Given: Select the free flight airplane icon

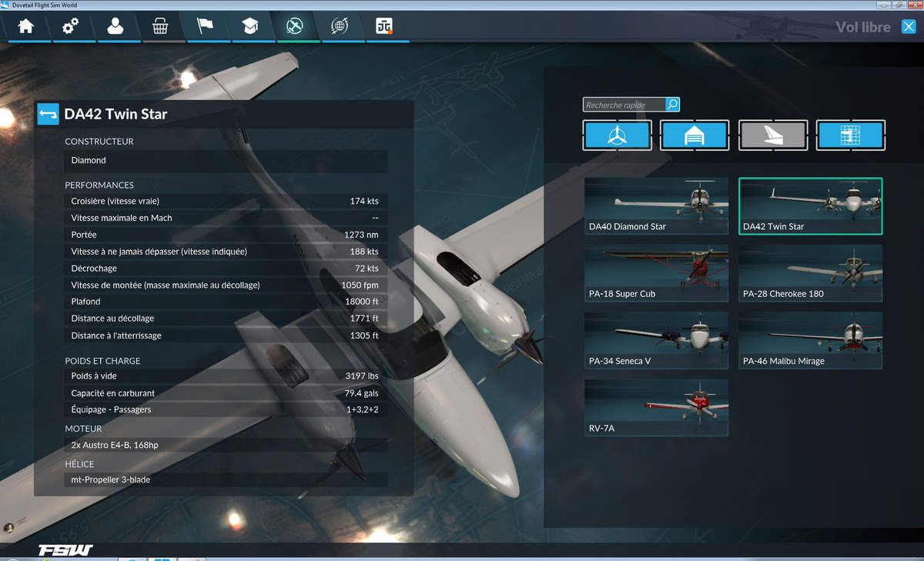Looking at the screenshot, I should click(295, 26).
